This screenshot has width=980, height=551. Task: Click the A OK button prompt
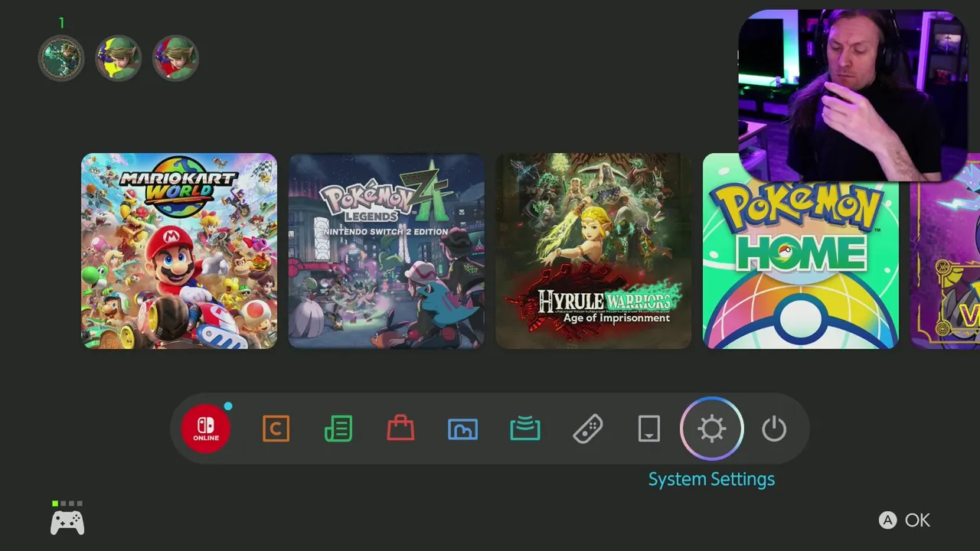(x=904, y=520)
